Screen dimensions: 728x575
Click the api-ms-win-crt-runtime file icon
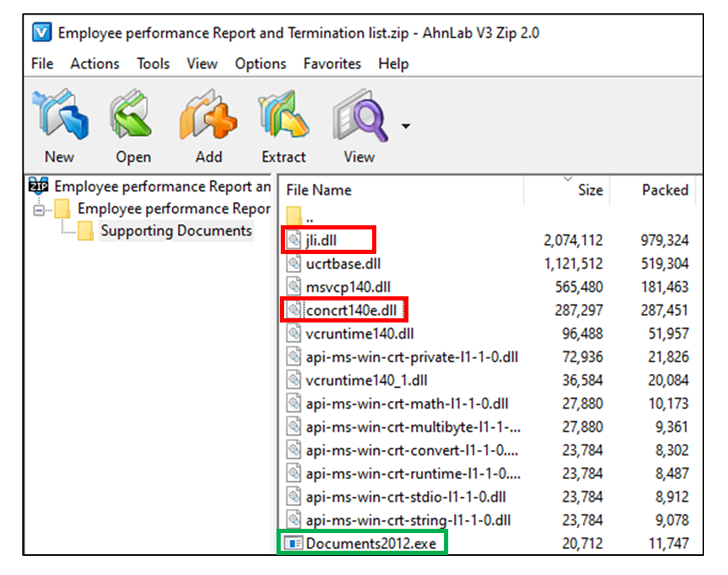tap(293, 472)
